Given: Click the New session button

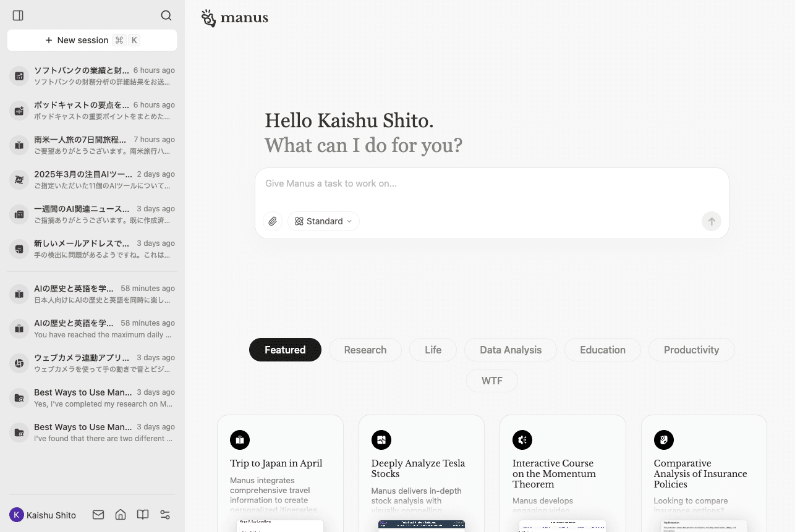Looking at the screenshot, I should (92, 40).
